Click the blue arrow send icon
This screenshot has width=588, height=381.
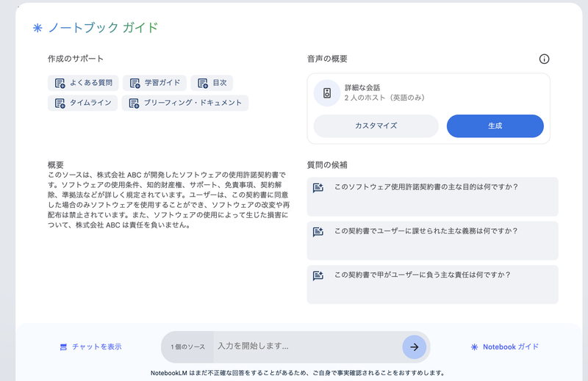tap(414, 346)
